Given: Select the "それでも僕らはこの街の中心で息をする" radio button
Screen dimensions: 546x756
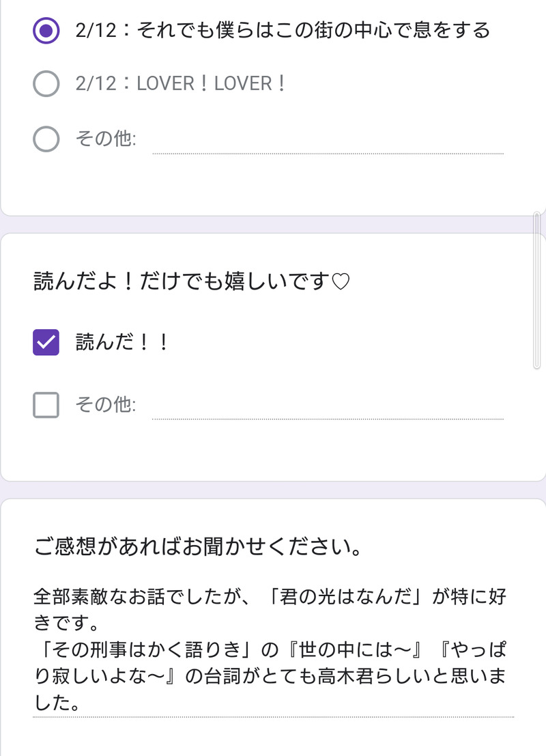Looking at the screenshot, I should click(x=46, y=30).
